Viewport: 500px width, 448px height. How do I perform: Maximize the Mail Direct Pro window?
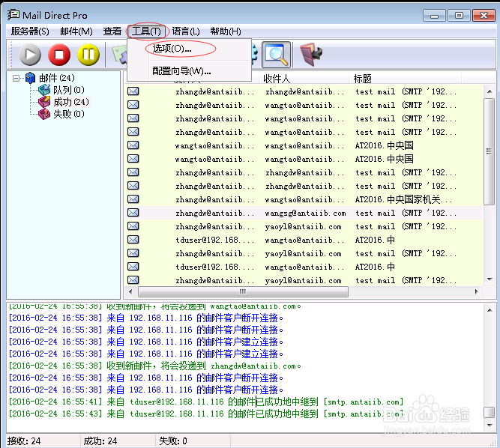[459, 16]
